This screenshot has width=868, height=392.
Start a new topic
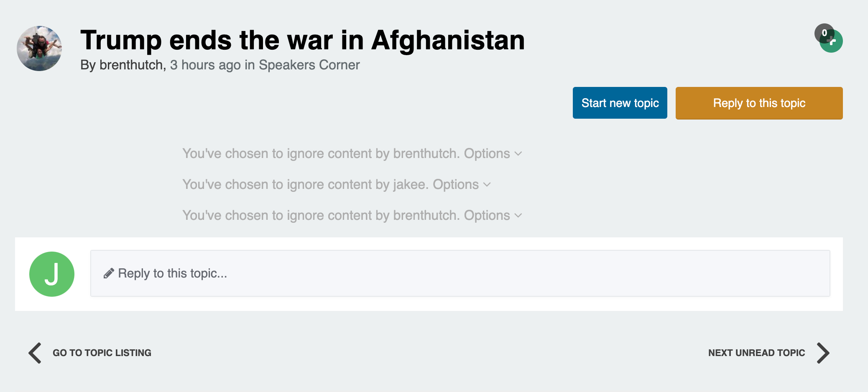click(x=620, y=103)
